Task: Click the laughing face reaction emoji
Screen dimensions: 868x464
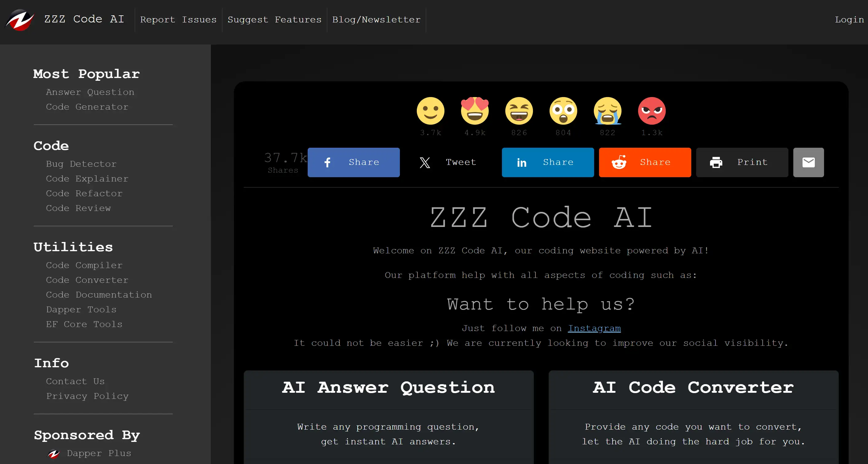Action: coord(519,111)
